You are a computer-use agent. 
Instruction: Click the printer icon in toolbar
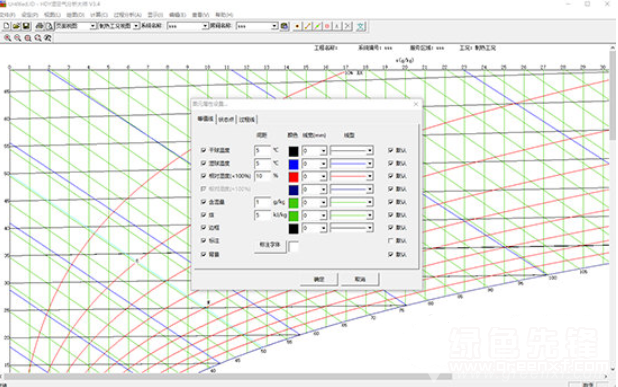pos(39,26)
